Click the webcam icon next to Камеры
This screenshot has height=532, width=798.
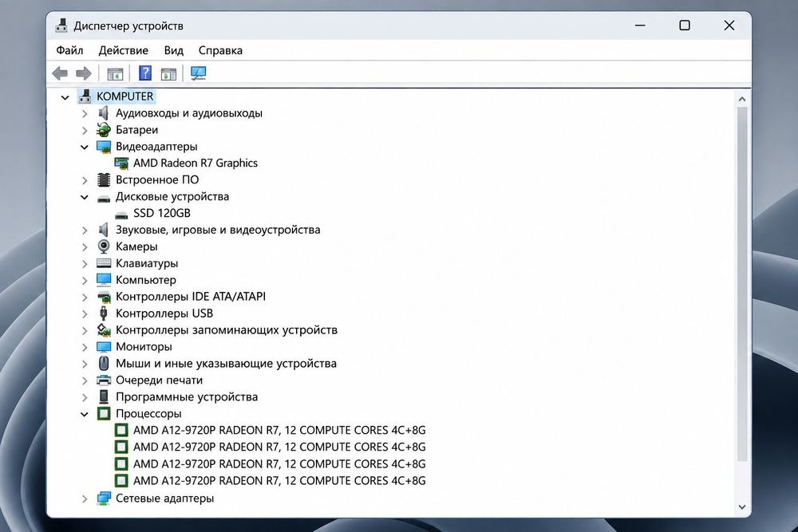[104, 246]
